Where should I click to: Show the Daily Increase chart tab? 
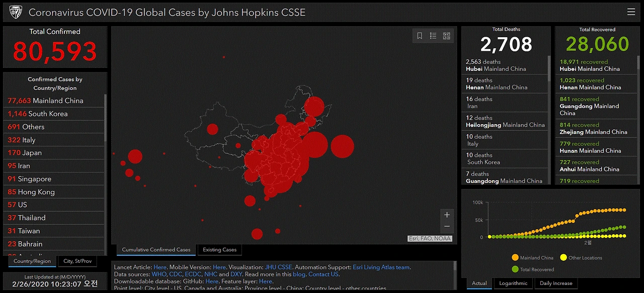556,283
